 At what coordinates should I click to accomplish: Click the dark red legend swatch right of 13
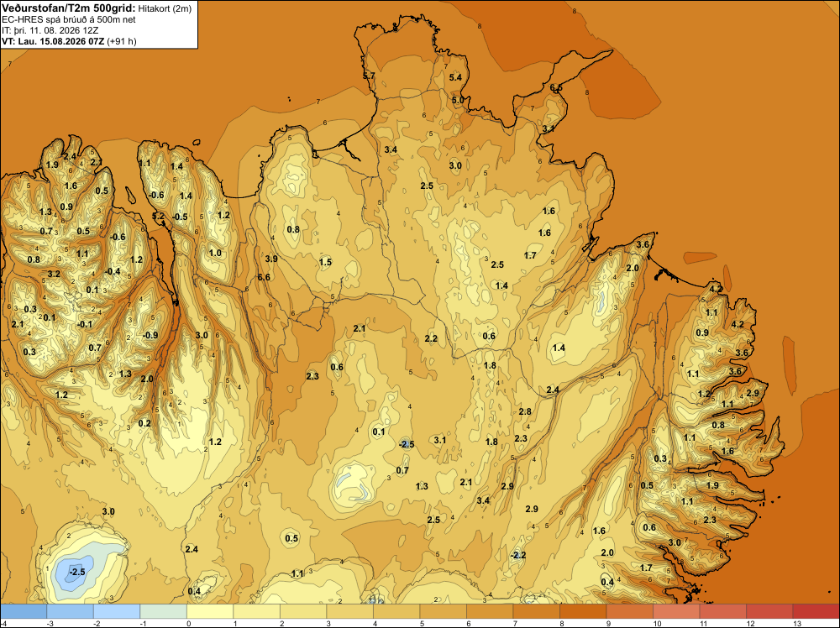816,611
